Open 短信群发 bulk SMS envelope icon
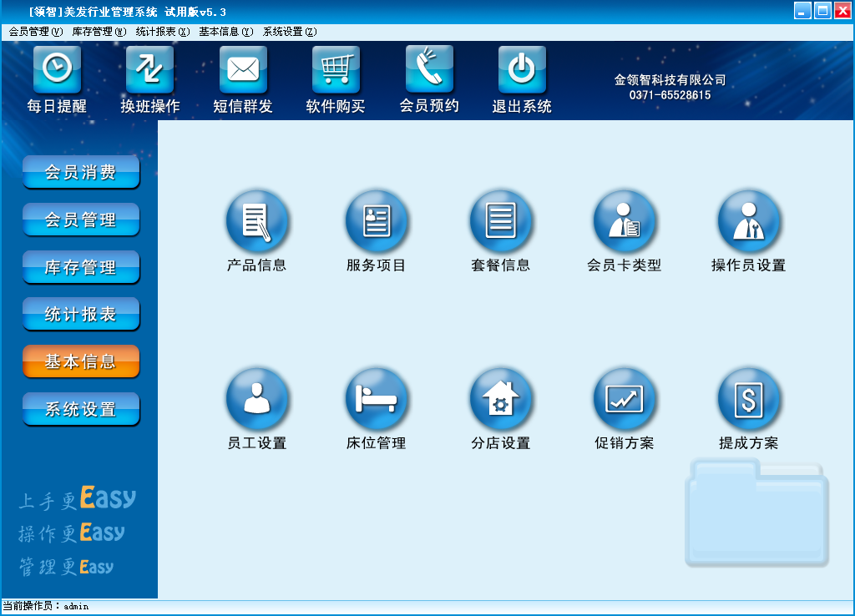Screen dimensions: 855x616 click(243, 70)
